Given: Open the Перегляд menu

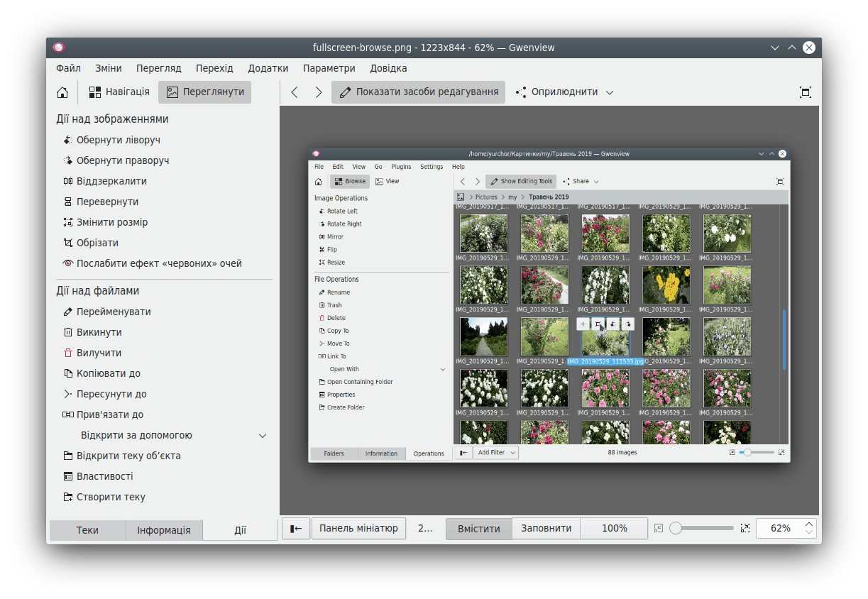Looking at the screenshot, I should [159, 68].
